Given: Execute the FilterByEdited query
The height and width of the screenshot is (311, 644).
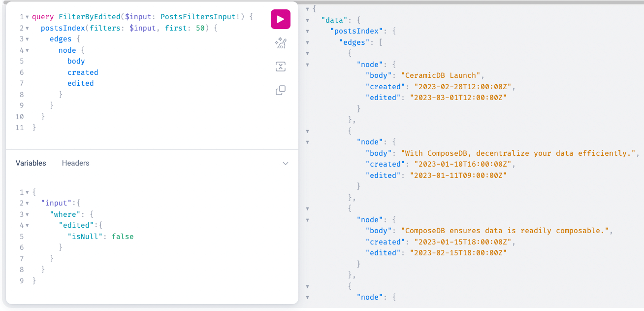Looking at the screenshot, I should pyautogui.click(x=280, y=19).
